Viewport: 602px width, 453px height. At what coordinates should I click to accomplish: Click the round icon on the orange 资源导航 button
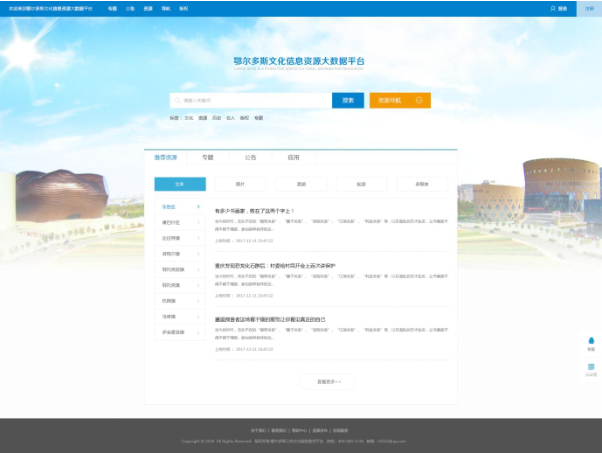pyautogui.click(x=419, y=100)
